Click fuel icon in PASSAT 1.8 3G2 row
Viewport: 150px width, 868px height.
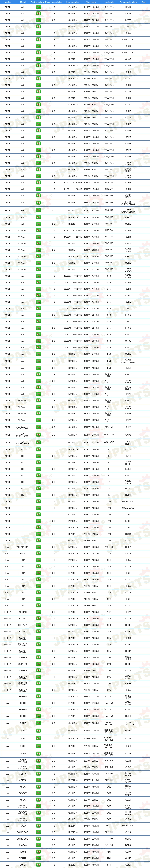[x=39, y=787]
